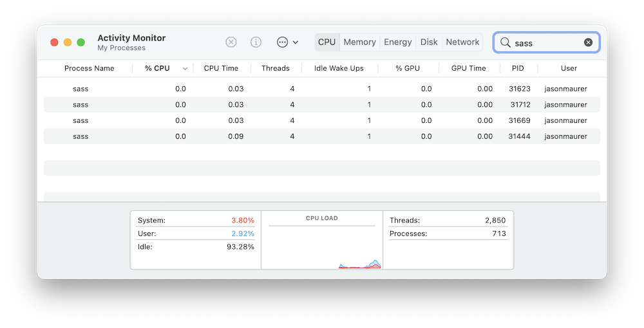Viewport: 644px width, 328px height.
Task: Open the process info inspector icon
Action: [256, 42]
